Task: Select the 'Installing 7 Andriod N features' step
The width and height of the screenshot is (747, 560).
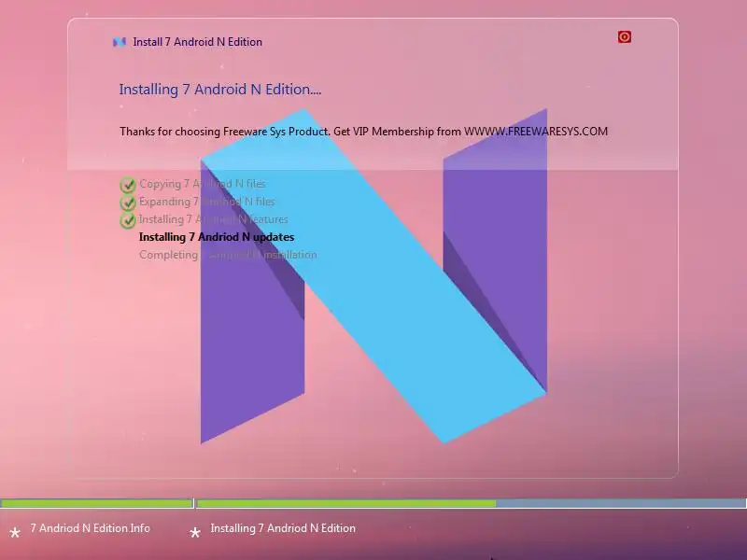Action: [x=214, y=219]
